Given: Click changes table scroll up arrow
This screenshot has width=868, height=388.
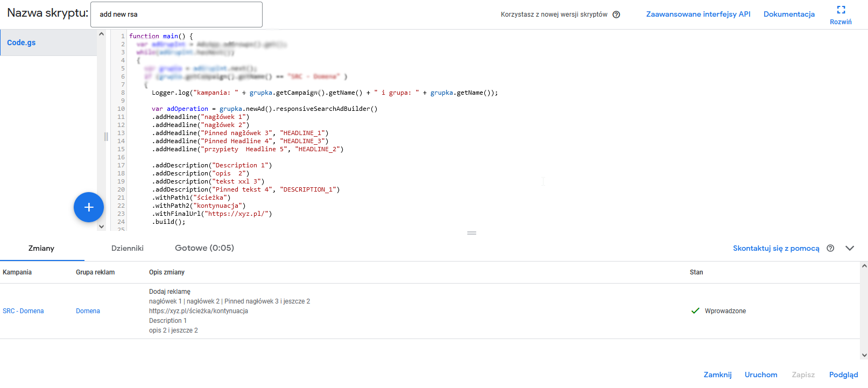Looking at the screenshot, I should (864, 266).
